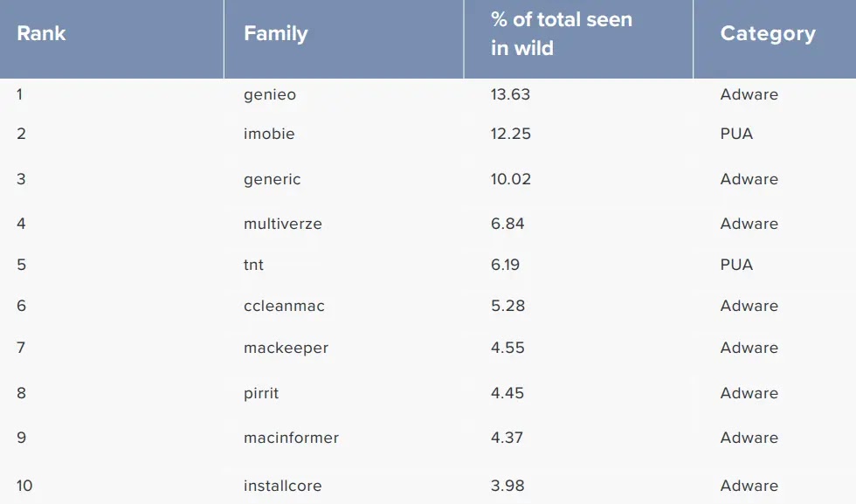Select the multiverze family name
Viewport: 856px width, 504px height.
pyautogui.click(x=283, y=224)
